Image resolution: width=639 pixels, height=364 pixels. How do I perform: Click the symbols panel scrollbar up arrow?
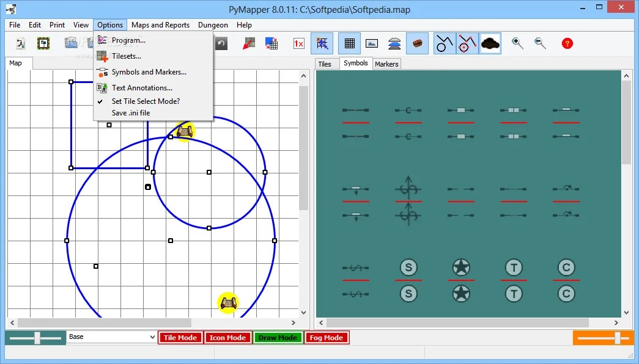point(626,76)
